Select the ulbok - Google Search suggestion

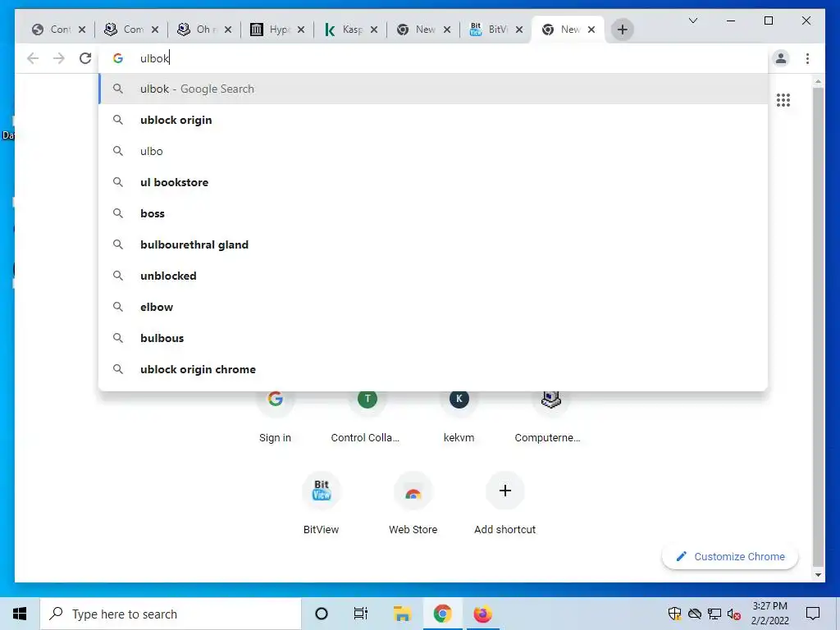click(x=433, y=89)
